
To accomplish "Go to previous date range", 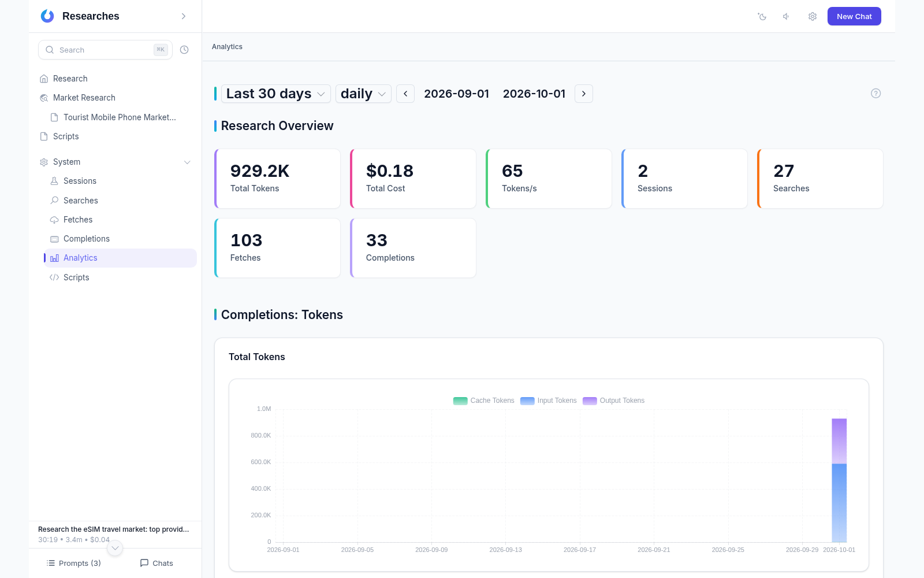I will coord(405,94).
